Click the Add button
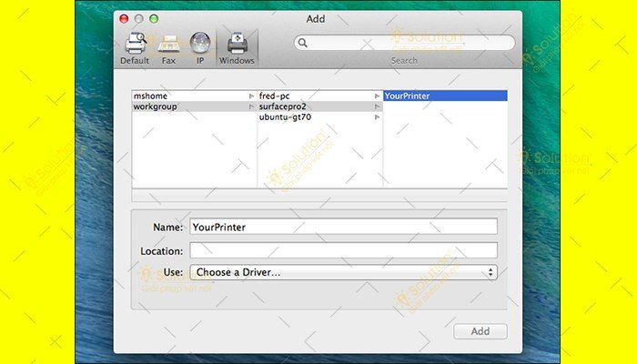Viewport: 637px width, 364px height. [480, 331]
